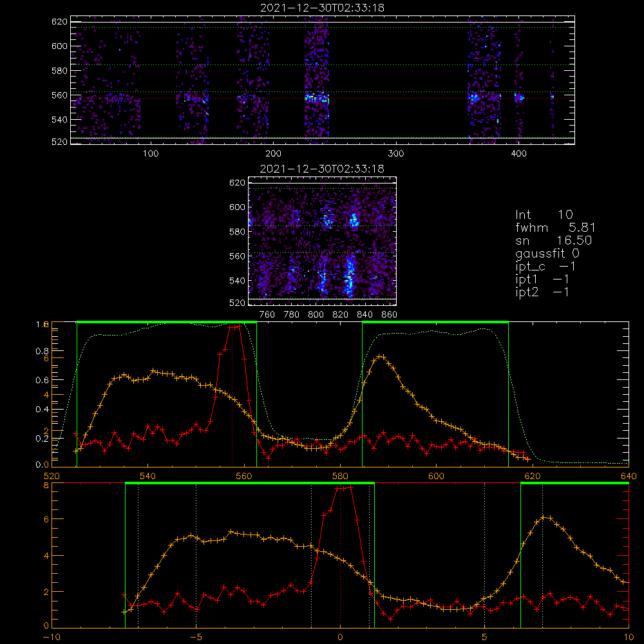This screenshot has width=644, height=644.
Task: Click x-axis label "860" under the middle image
Action: click(x=390, y=315)
